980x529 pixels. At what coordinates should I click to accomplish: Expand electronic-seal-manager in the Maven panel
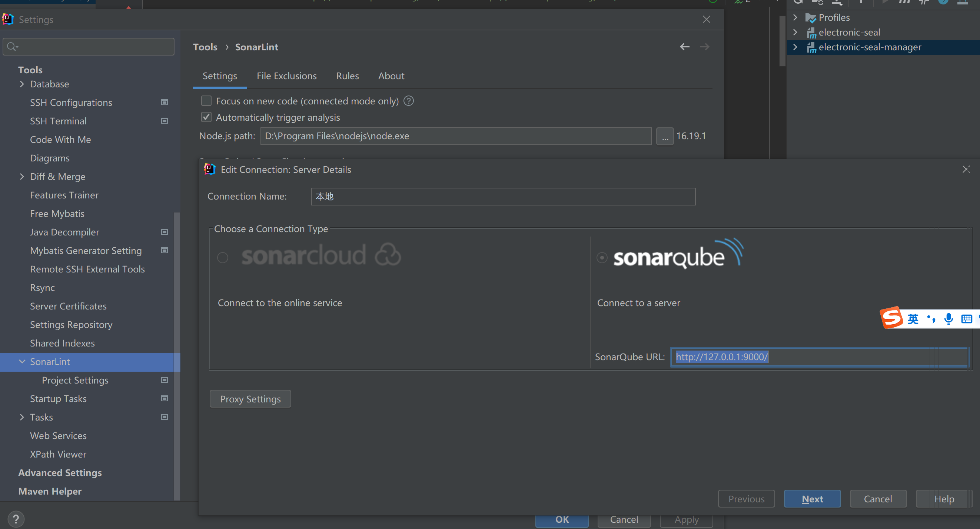click(795, 47)
